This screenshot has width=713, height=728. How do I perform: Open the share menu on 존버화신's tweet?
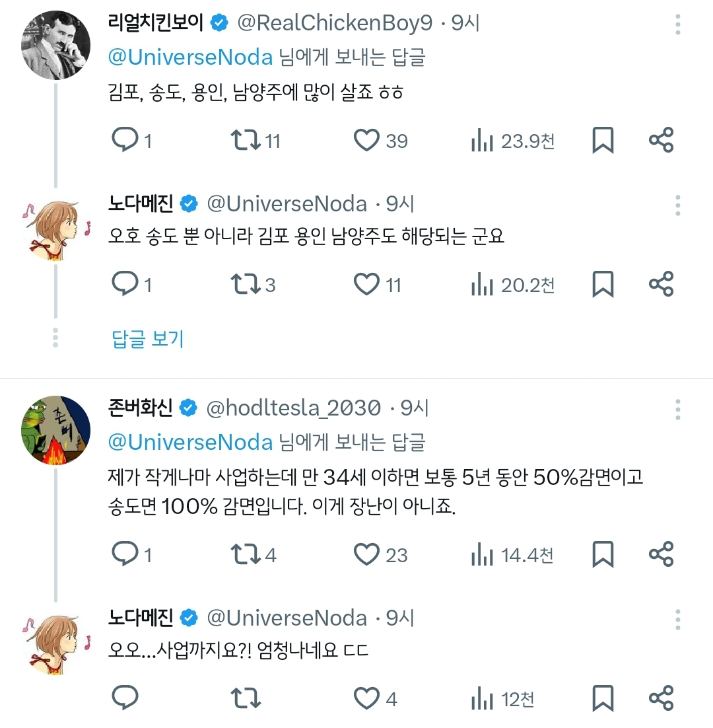[662, 555]
